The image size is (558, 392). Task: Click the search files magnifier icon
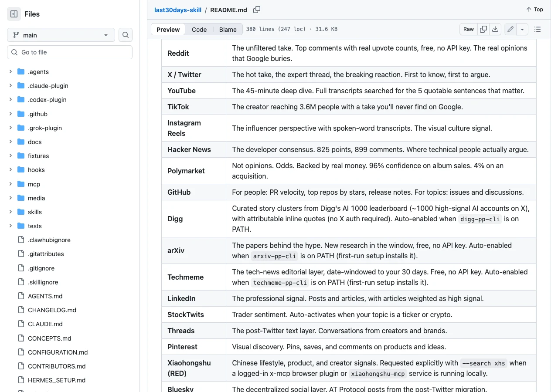[x=126, y=35]
